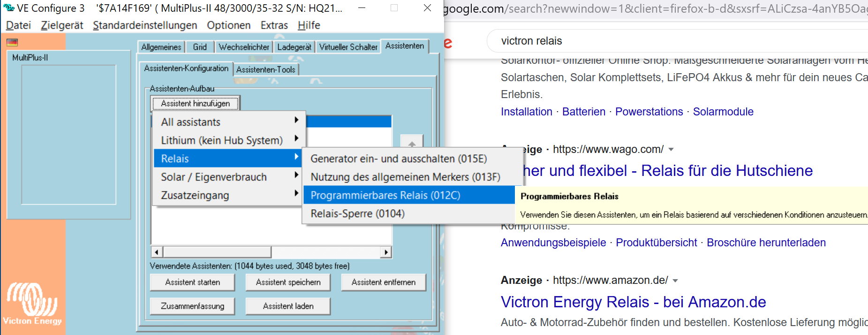Open the Installation link in browser
The image size is (868, 335).
[x=527, y=112]
